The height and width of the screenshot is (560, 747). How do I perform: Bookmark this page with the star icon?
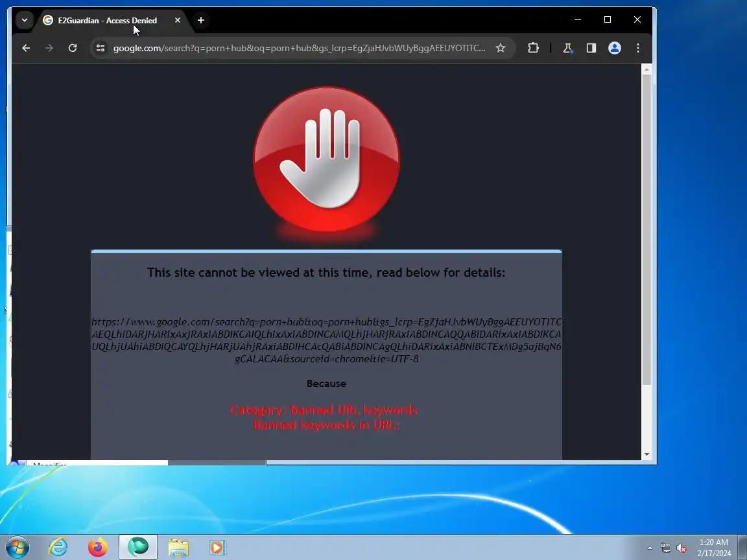500,48
